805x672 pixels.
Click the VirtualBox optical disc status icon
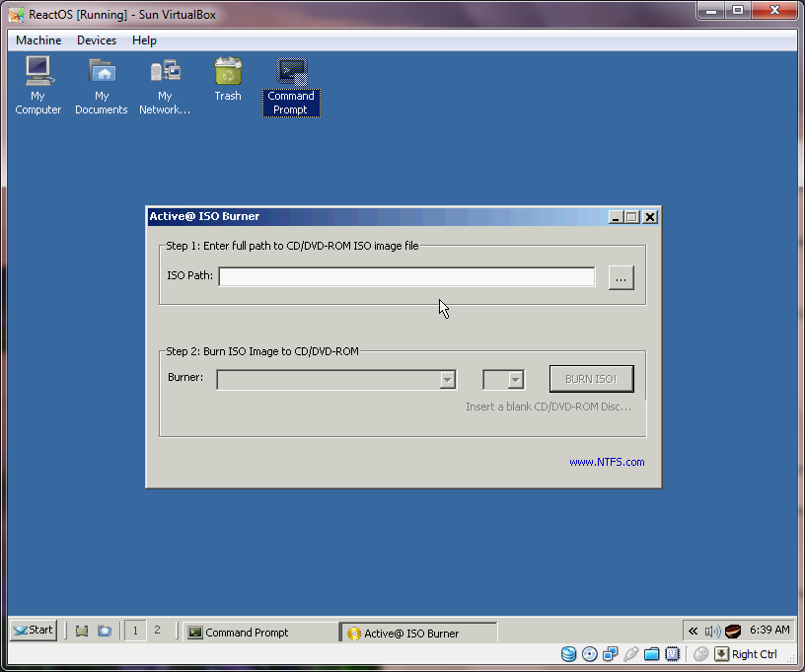tap(590, 653)
